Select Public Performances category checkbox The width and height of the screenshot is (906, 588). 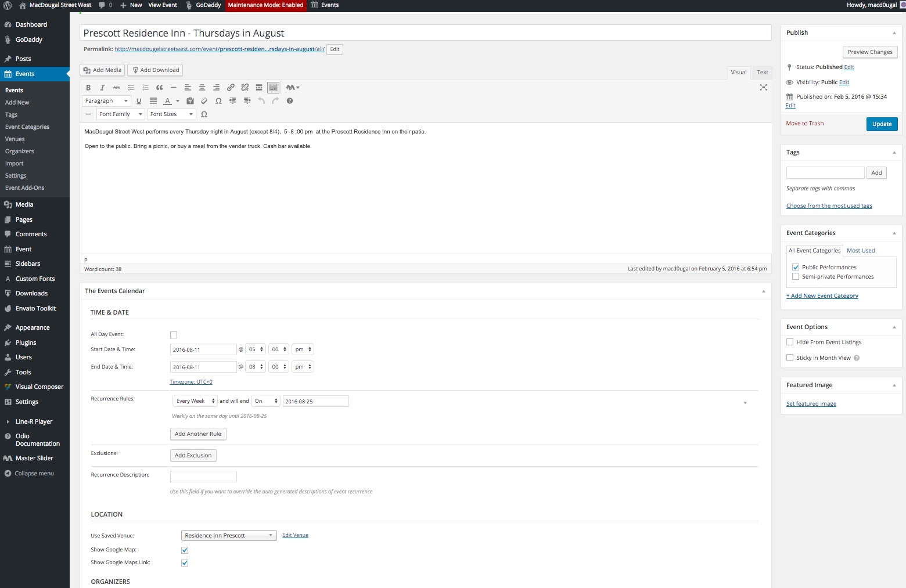tap(796, 267)
